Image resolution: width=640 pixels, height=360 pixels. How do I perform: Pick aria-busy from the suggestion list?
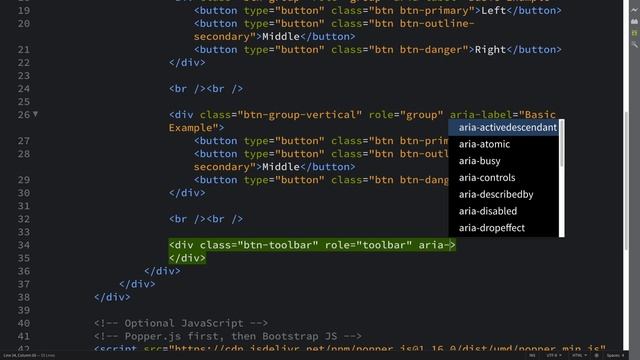coord(504,161)
